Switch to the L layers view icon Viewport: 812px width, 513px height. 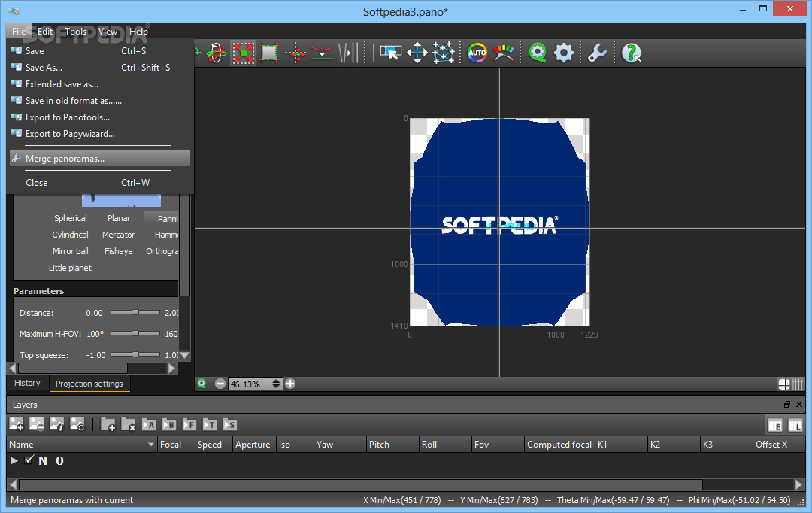coord(795,426)
